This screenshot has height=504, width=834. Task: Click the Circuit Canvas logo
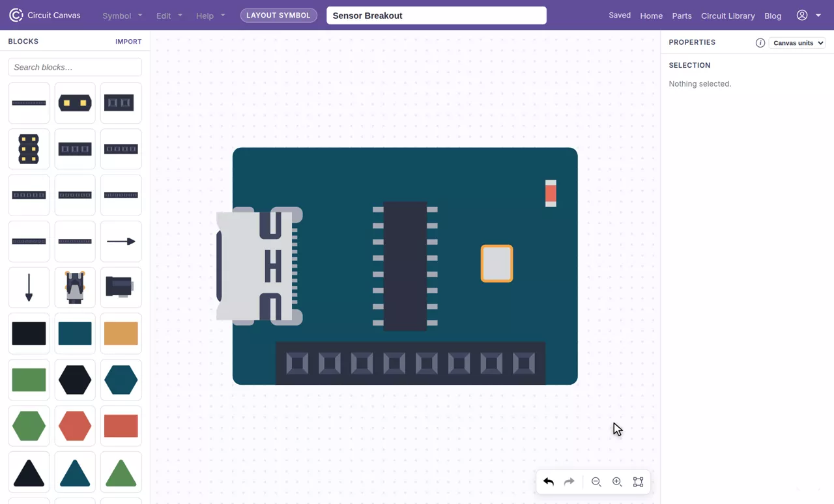point(44,15)
